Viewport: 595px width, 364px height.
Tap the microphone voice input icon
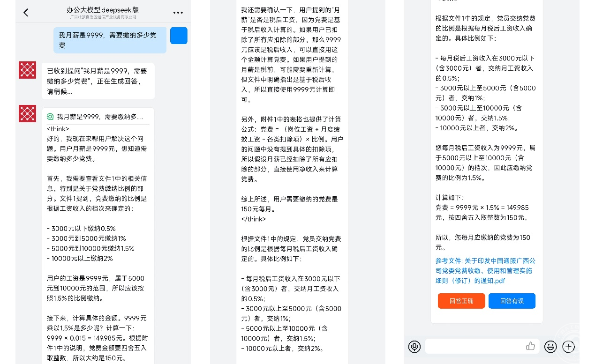tap(414, 347)
